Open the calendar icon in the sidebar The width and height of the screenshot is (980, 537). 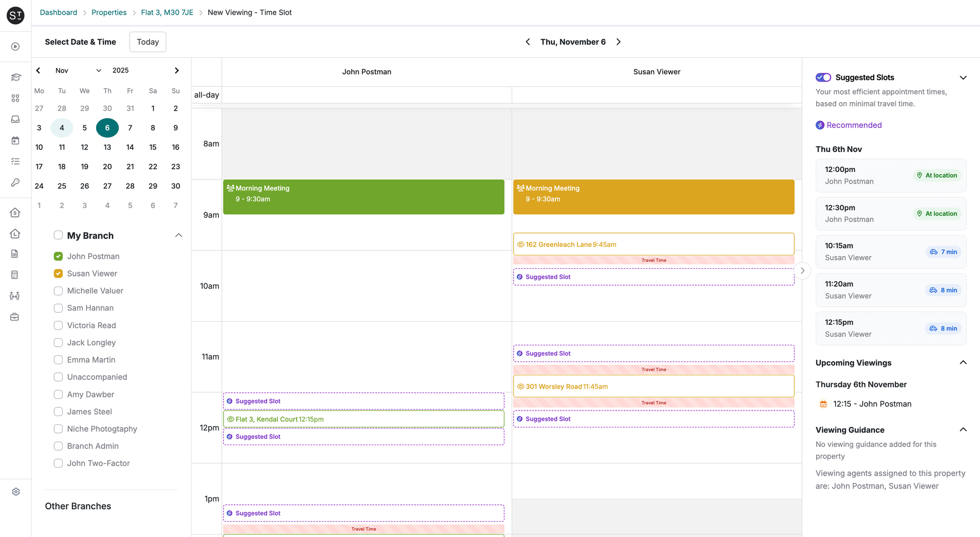click(15, 140)
